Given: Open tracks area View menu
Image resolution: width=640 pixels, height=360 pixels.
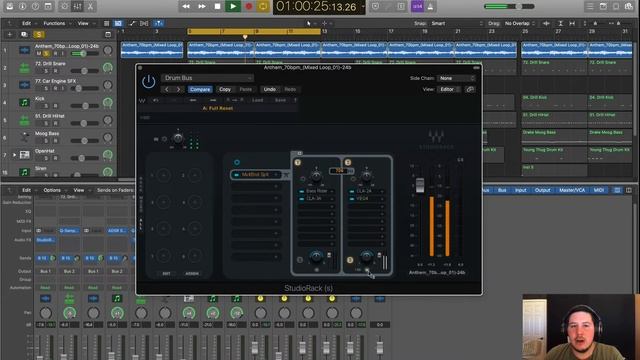Looking at the screenshot, I should [83, 24].
